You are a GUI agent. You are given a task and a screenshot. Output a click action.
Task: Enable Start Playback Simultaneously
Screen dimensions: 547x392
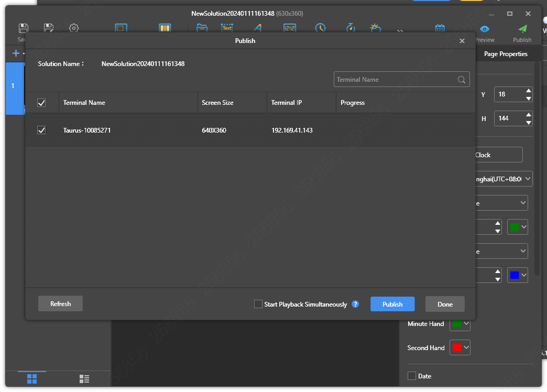tap(258, 304)
